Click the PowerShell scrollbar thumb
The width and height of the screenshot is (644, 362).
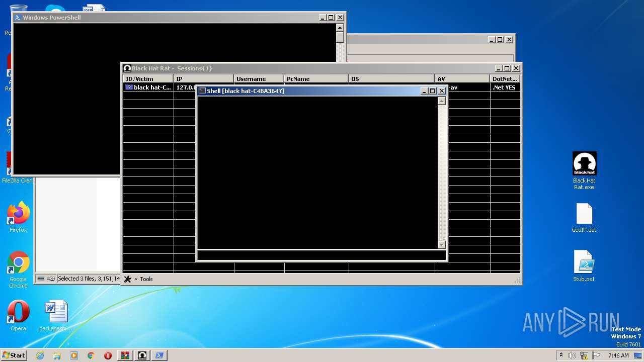(x=340, y=37)
